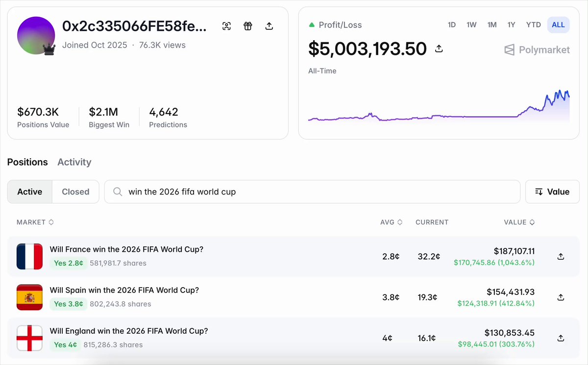Select the 1W time range
Image resolution: width=588 pixels, height=365 pixels.
pos(471,24)
